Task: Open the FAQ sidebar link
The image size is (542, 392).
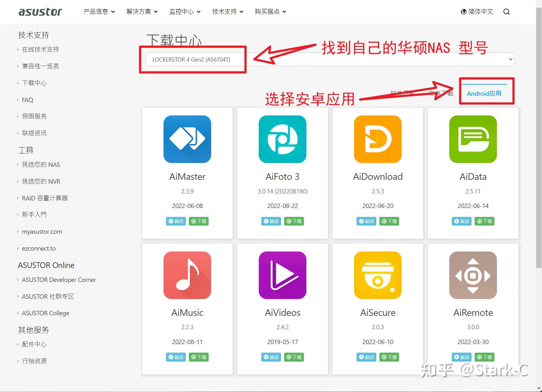Action: [x=27, y=100]
